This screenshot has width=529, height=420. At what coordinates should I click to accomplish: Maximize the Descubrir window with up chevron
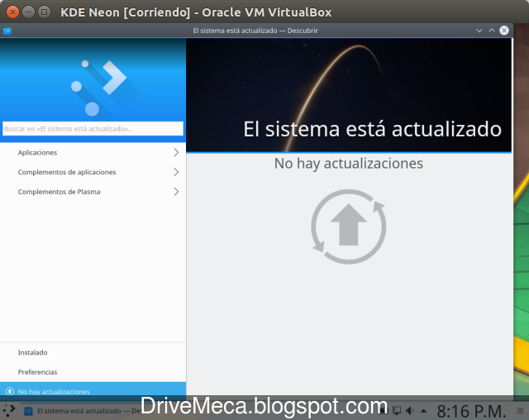(x=492, y=31)
